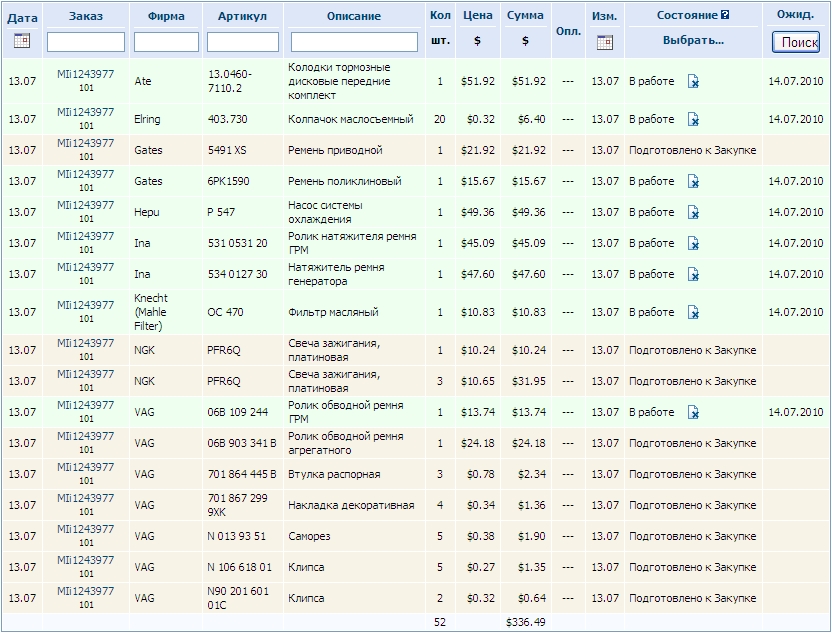Select the Фильтр масляный description
The image size is (832, 633).
[x=333, y=313]
